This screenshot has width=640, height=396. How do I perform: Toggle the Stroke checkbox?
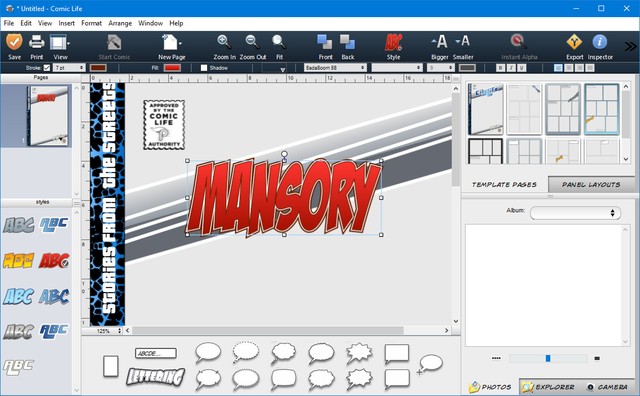[47, 68]
